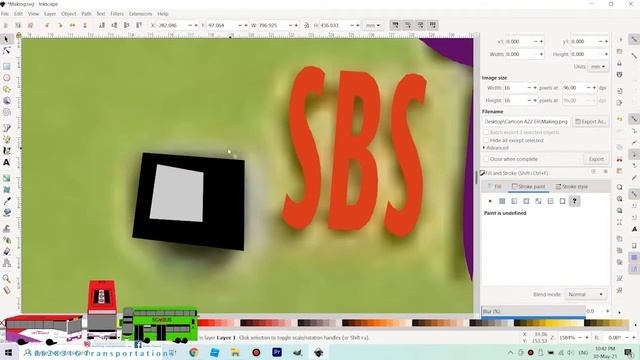Choose the No paint X option
The height and width of the screenshot is (360, 640).
pos(490,201)
